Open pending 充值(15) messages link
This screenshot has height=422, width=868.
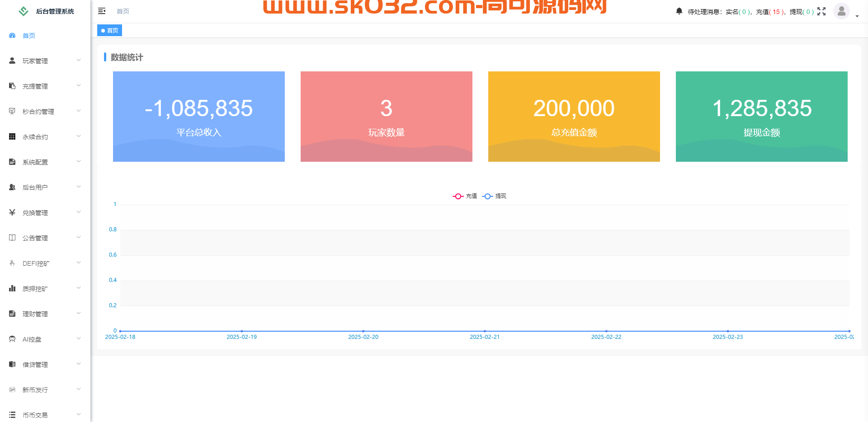click(x=769, y=11)
